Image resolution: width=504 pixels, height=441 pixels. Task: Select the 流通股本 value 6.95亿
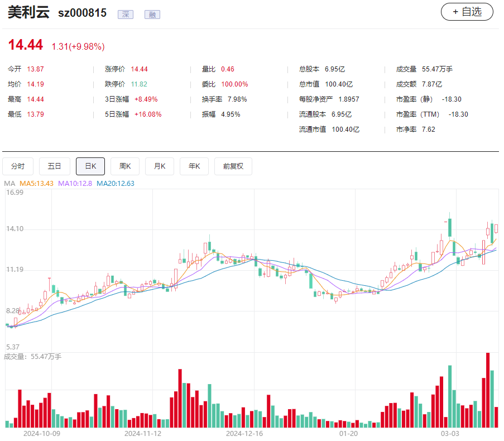click(x=342, y=114)
